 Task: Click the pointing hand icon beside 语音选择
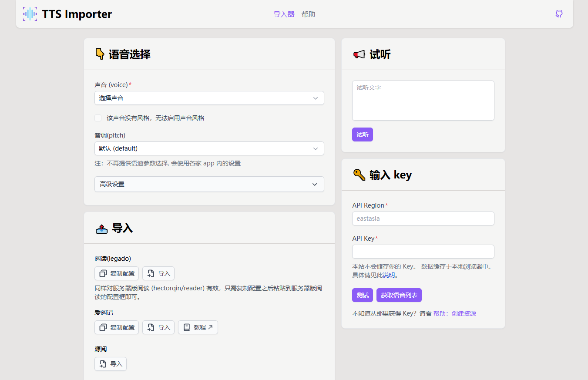click(100, 54)
